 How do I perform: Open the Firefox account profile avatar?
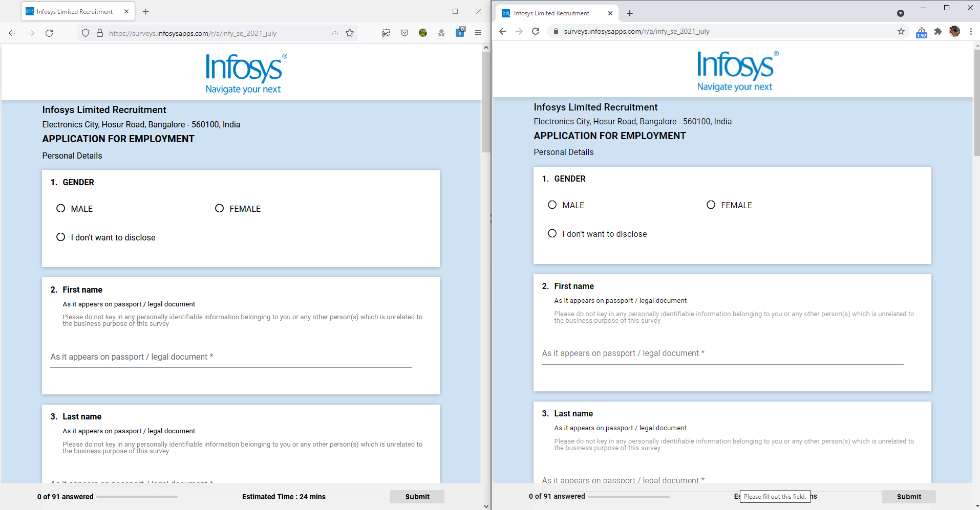(x=423, y=32)
